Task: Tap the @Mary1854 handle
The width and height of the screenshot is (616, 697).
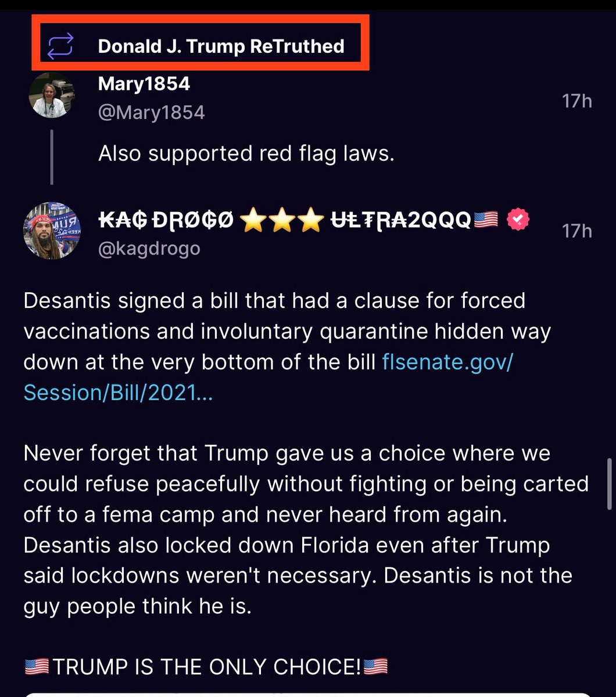Action: tap(151, 112)
